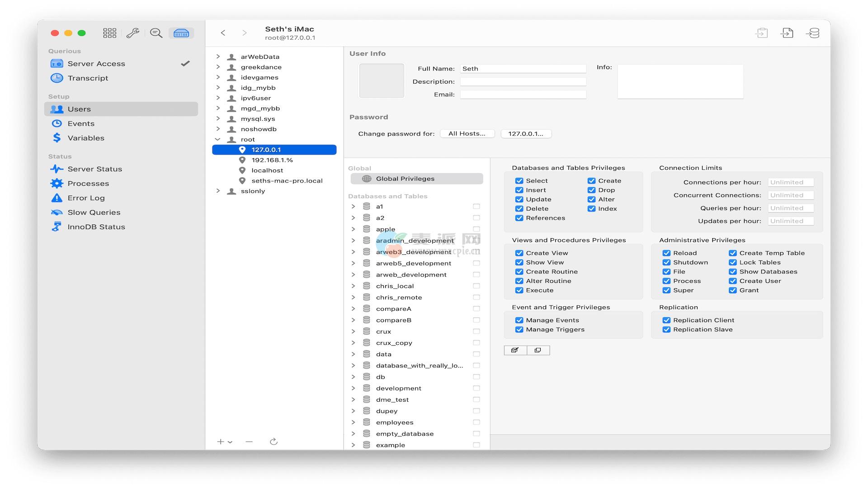Screen dimensions: 868x488
Task: Collapse the root user node
Action: click(x=218, y=139)
